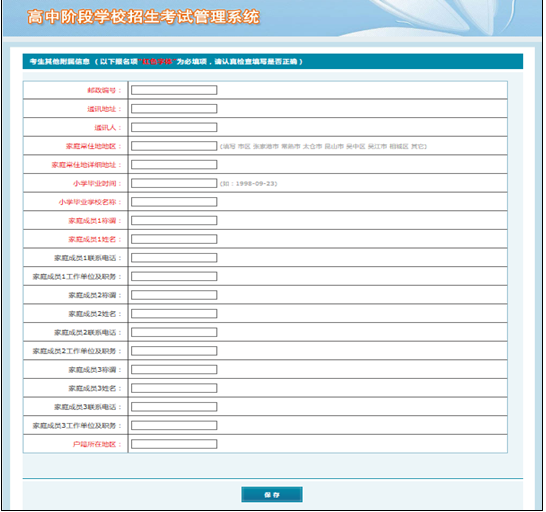Click the 家庭成员2联系电话 input

click(x=174, y=332)
